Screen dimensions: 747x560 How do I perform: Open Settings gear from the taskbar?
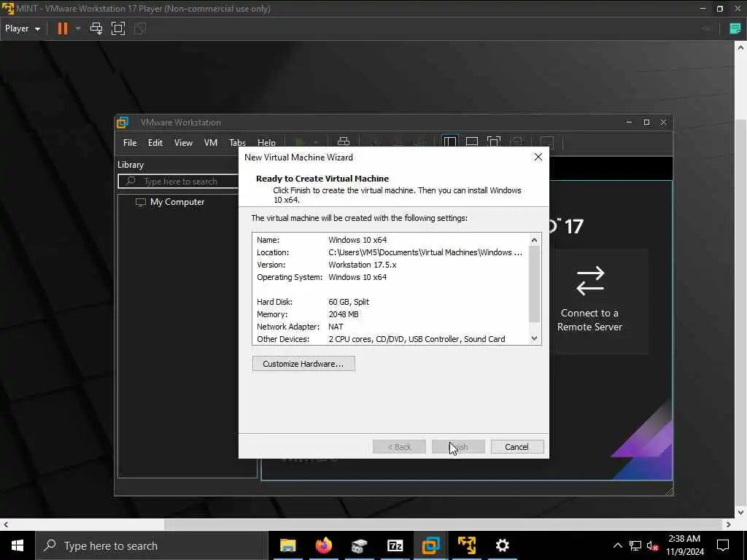(x=502, y=545)
